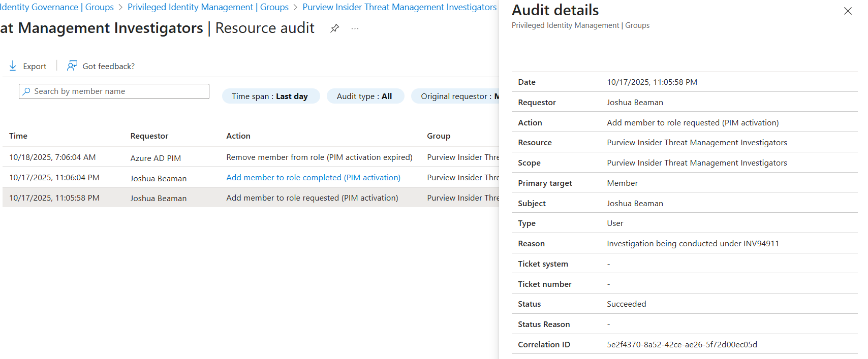Screen dimensions: 868x359
Task: Click the search magnifier icon
Action: 26,91
